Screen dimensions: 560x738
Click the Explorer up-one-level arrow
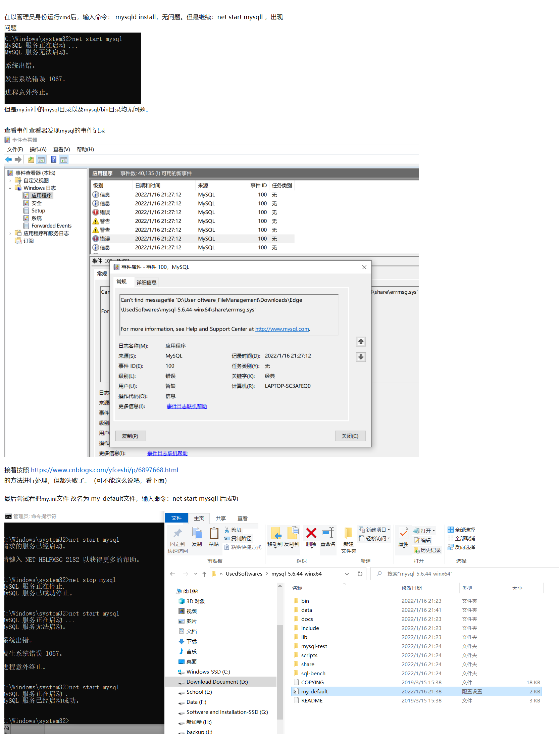(204, 574)
